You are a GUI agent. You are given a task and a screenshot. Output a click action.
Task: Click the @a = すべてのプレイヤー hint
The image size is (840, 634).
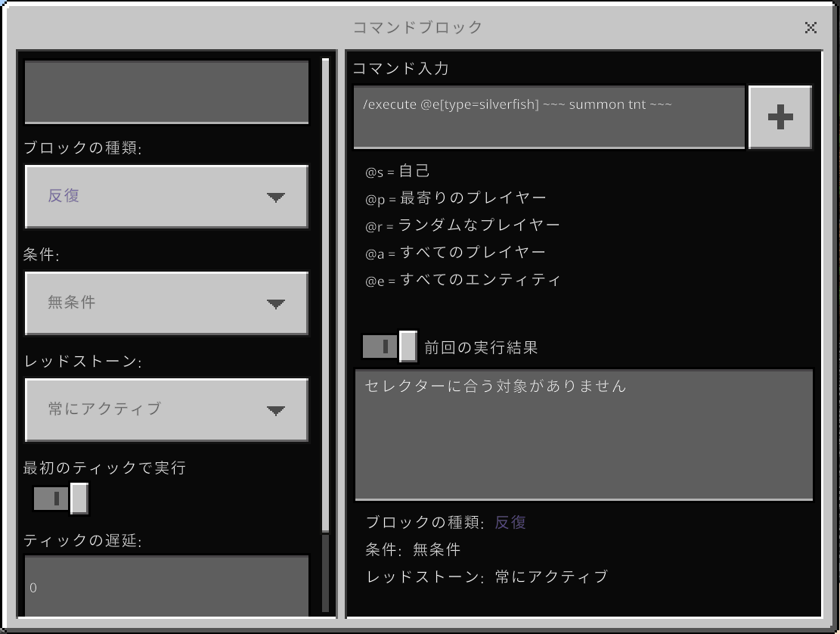456,253
